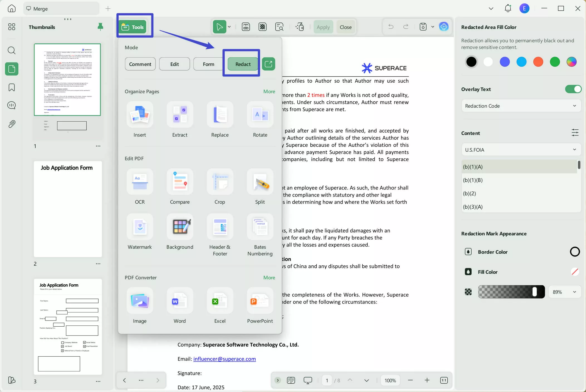Click the Close button in the toolbar
586x392 pixels.
coord(345,27)
